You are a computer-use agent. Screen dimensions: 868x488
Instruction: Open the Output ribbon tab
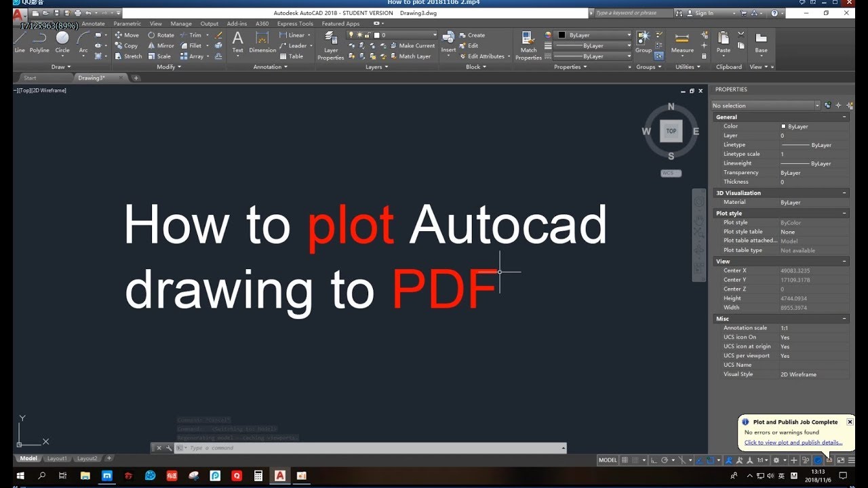click(x=210, y=24)
